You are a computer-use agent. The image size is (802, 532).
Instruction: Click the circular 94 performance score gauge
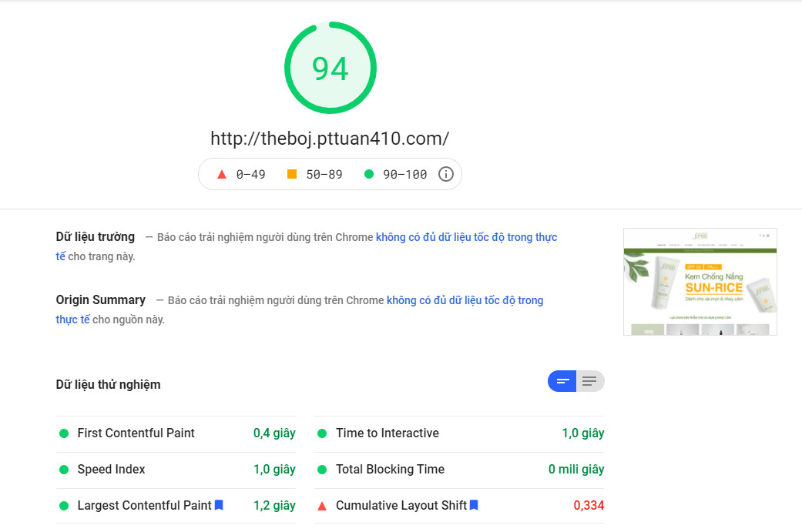point(331,69)
